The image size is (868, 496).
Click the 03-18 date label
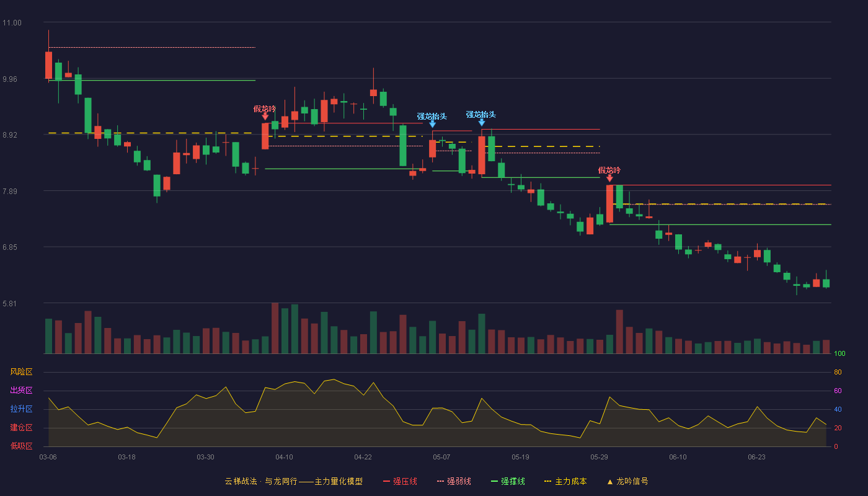126,457
